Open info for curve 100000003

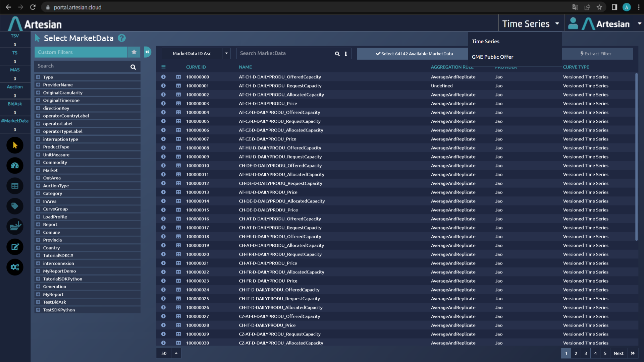163,104
